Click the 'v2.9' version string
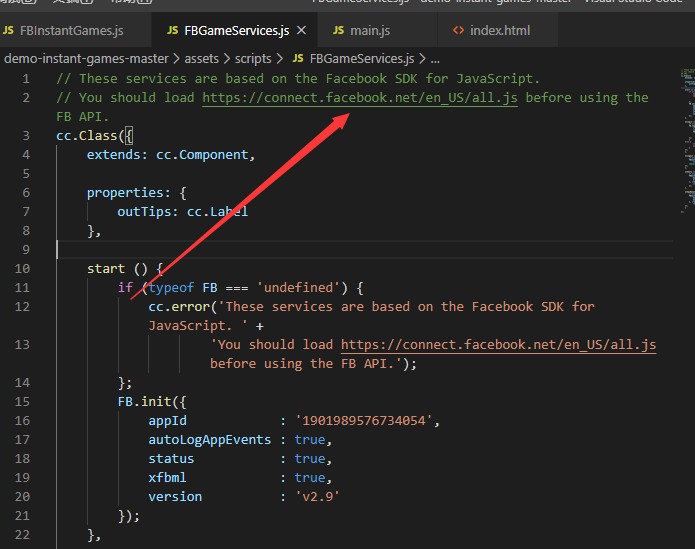695x549 pixels. [x=317, y=497]
